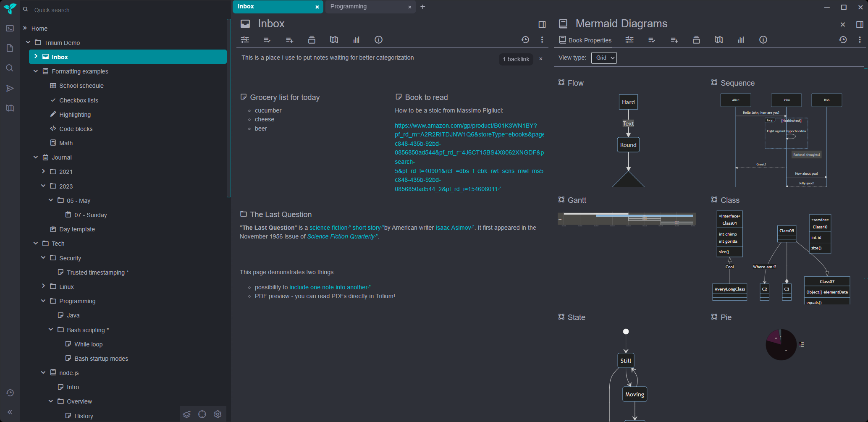Open the Sequence diagram note title
Viewport: 868px width, 422px height.
pyautogui.click(x=737, y=83)
